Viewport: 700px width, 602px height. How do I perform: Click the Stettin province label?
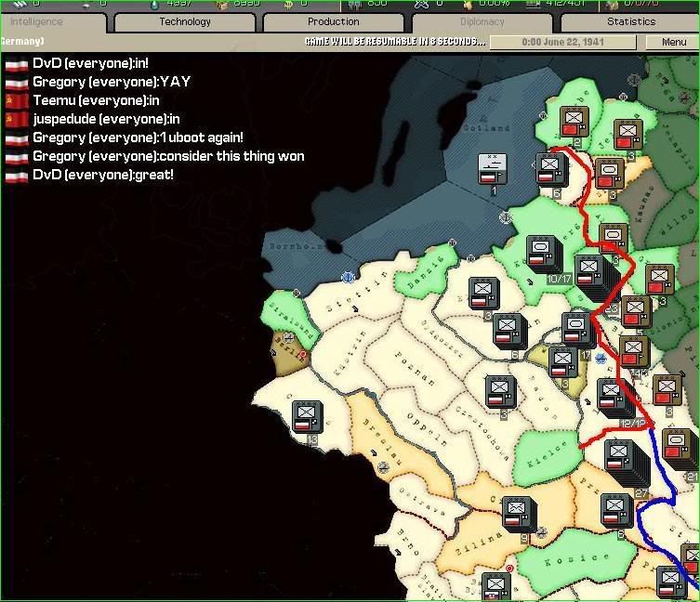pos(357,292)
